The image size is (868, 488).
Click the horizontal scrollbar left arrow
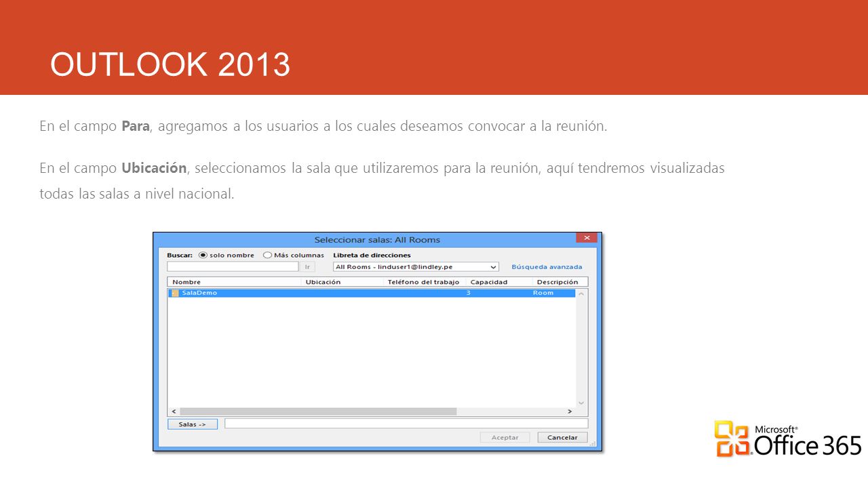click(174, 411)
